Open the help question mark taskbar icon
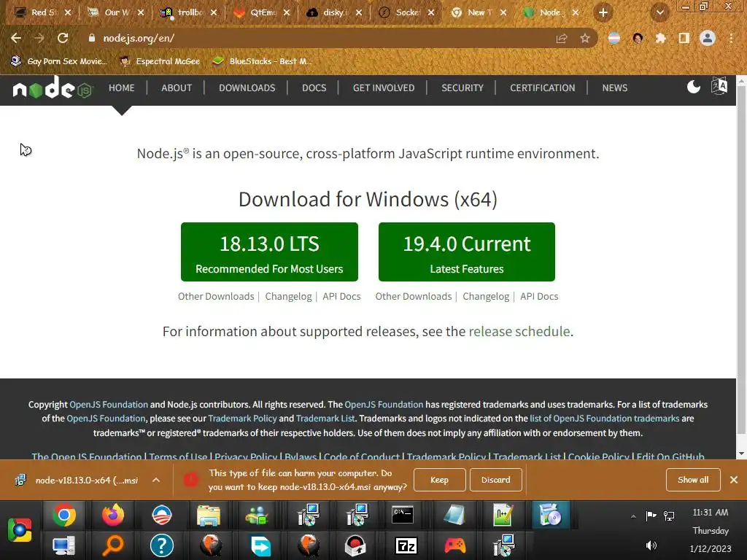 tap(161, 545)
